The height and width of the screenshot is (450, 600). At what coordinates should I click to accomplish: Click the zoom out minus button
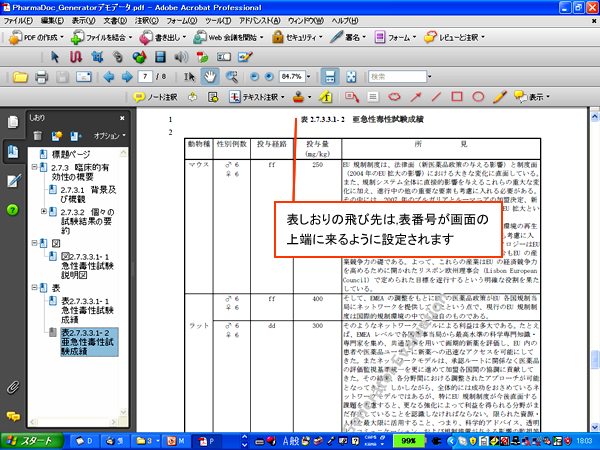(254, 77)
